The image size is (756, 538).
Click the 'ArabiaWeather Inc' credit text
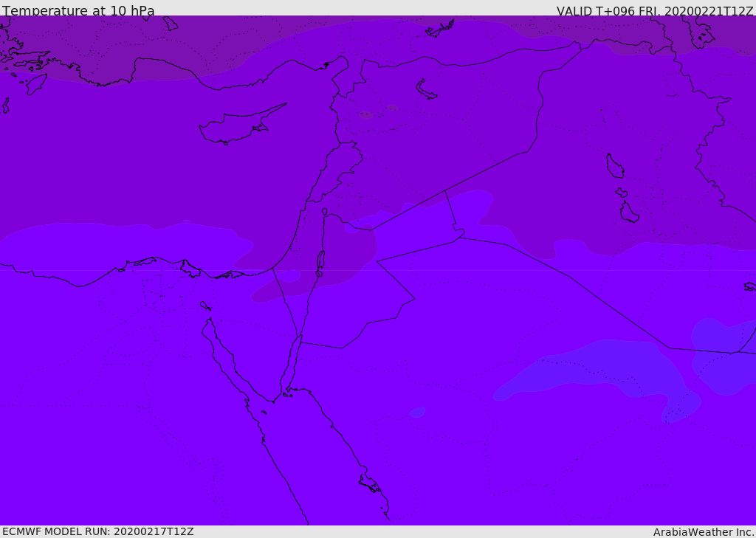pos(703,532)
